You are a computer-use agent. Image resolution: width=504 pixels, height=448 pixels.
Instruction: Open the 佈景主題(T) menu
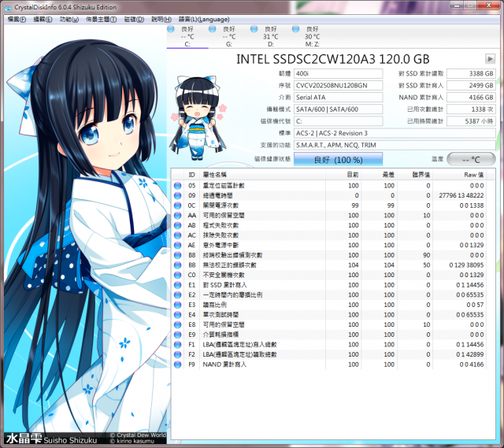pyautogui.click(x=102, y=20)
